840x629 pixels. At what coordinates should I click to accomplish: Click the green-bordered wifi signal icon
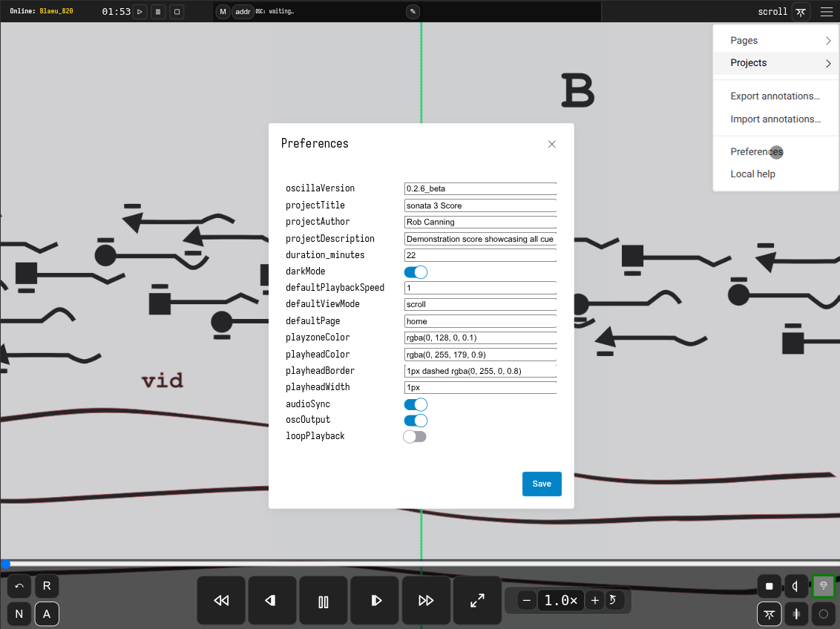pos(823,586)
